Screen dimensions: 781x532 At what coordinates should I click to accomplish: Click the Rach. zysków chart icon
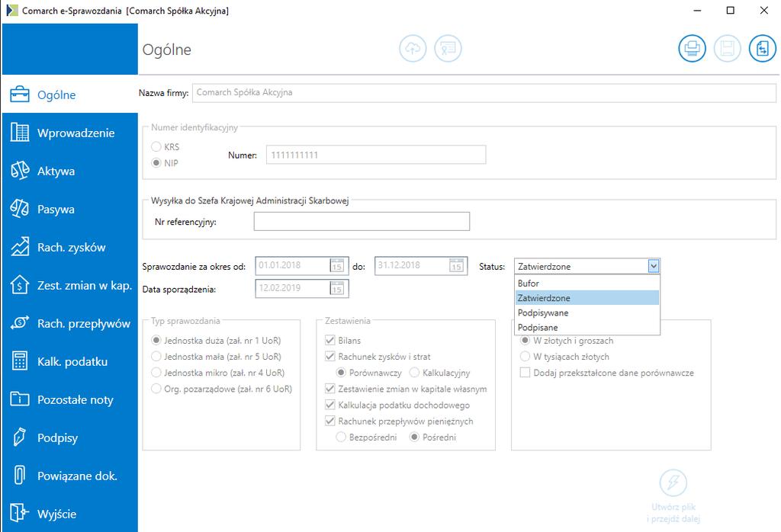[20, 247]
